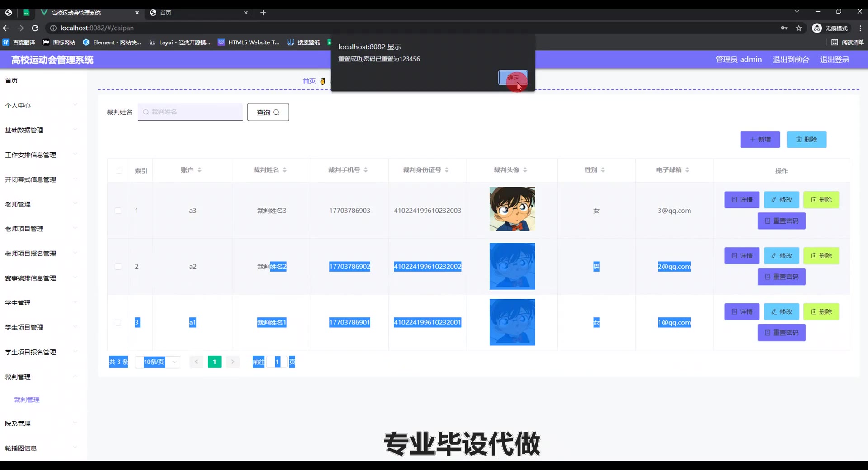Close the 高校运动会管理系统 tab
The width and height of the screenshot is (868, 470).
coord(137,13)
